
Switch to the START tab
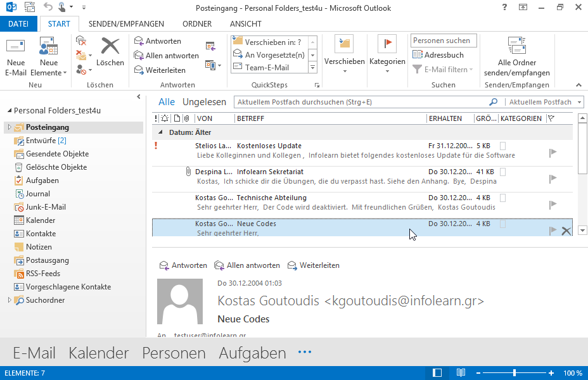click(59, 23)
